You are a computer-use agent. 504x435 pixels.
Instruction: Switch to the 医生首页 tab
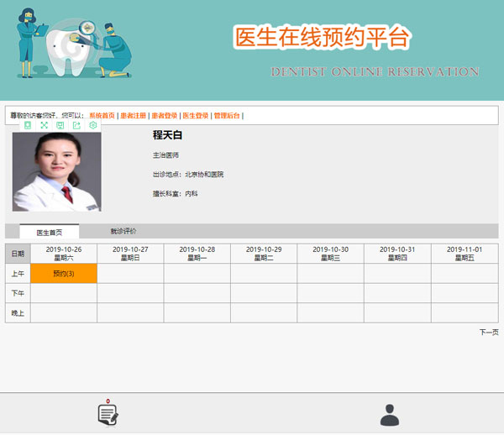49,231
